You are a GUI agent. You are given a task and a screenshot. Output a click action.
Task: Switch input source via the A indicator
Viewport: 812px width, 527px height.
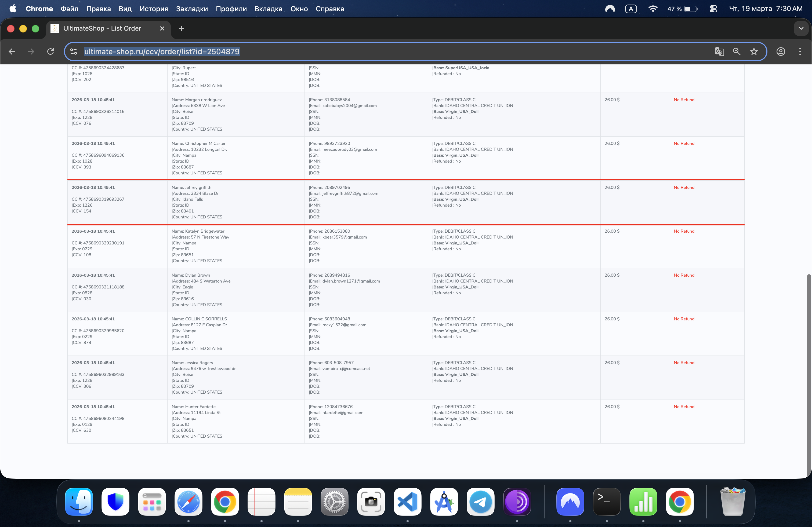point(631,9)
